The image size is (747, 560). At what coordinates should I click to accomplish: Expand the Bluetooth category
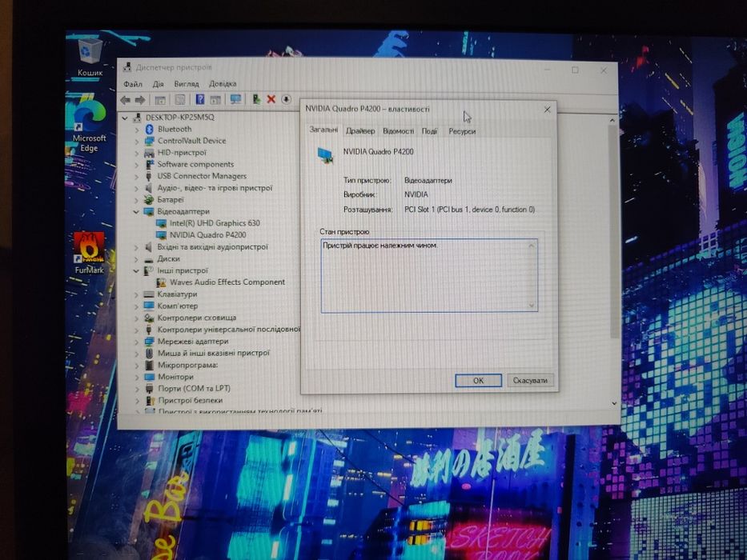coord(137,130)
